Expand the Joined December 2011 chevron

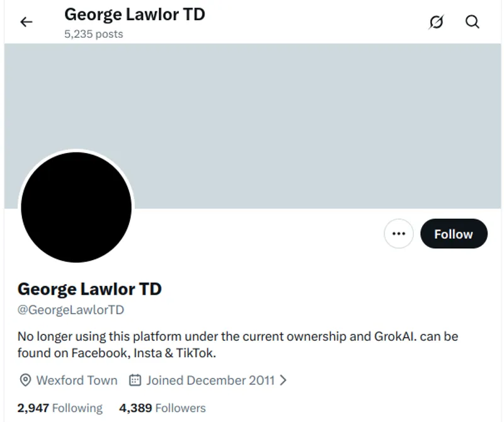tap(282, 380)
